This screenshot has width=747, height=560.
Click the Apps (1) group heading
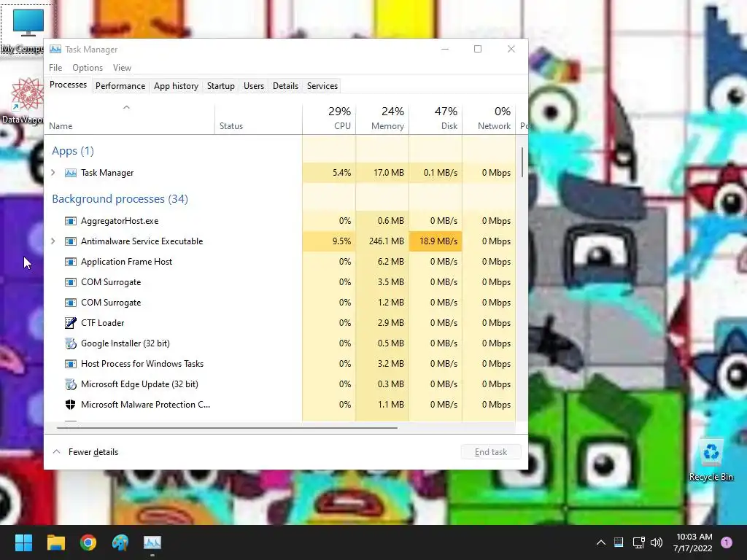point(73,150)
